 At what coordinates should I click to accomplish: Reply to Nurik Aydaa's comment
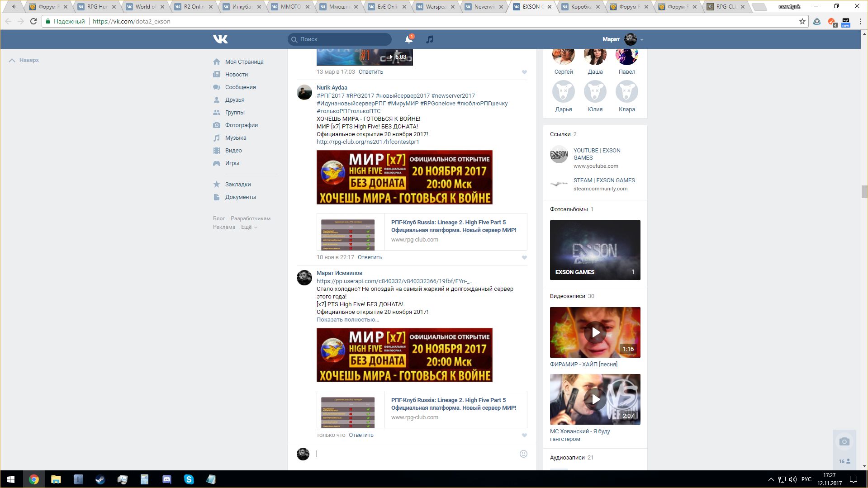click(370, 257)
